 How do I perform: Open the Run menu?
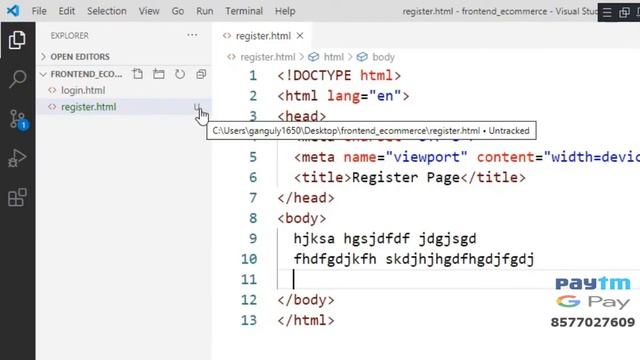point(204,11)
